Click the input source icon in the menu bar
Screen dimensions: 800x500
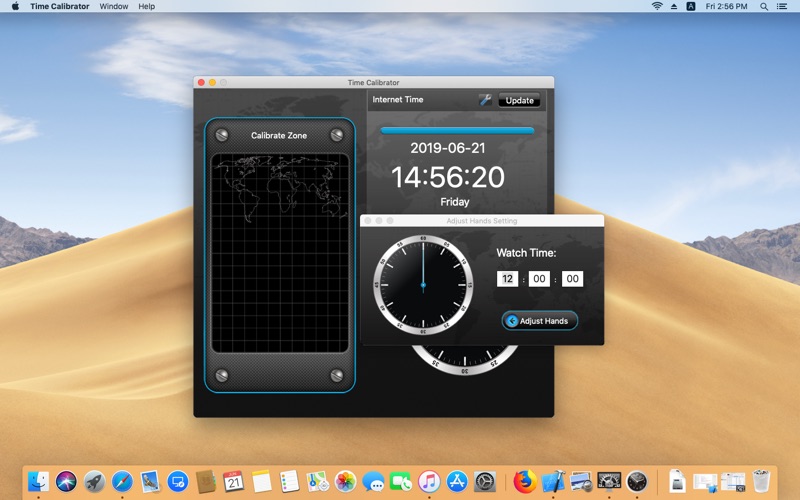click(x=691, y=6)
